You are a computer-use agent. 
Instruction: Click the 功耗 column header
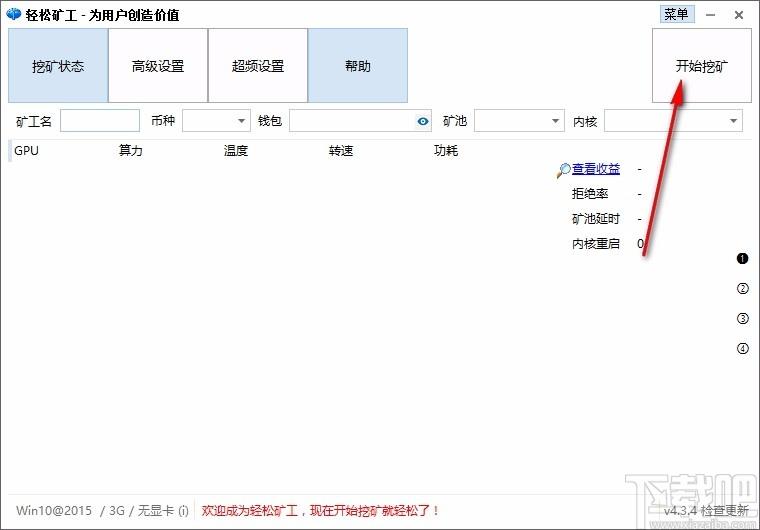446,151
